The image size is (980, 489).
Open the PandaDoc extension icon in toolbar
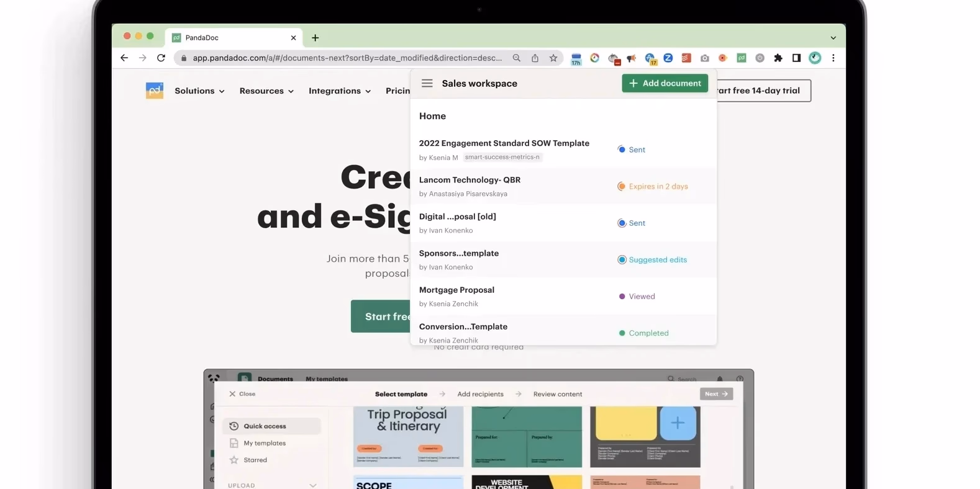click(741, 58)
